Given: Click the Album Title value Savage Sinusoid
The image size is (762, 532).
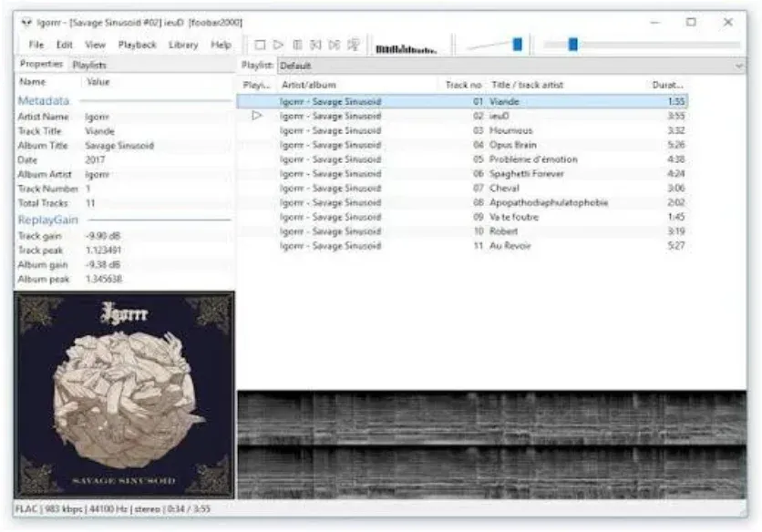Looking at the screenshot, I should coord(119,146).
